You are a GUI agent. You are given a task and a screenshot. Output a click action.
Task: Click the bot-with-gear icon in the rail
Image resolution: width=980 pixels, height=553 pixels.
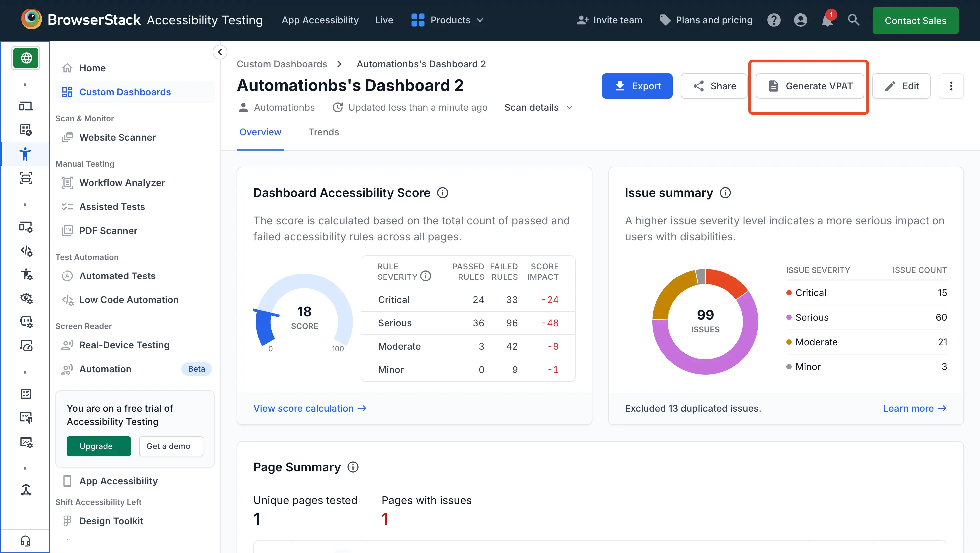tap(26, 322)
